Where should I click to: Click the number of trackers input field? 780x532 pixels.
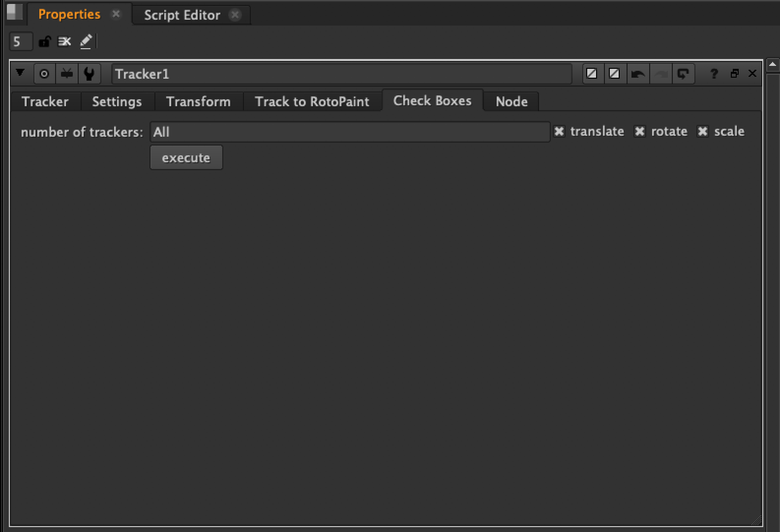pyautogui.click(x=350, y=132)
